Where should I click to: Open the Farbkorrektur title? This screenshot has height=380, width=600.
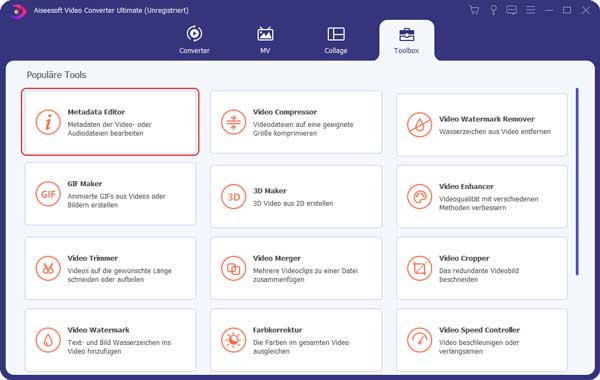click(277, 329)
